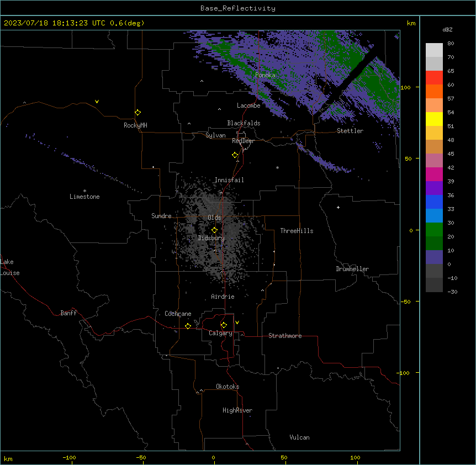Screen dimensions: 476x465
Task: Click the Banff town label
Action: coord(68,313)
